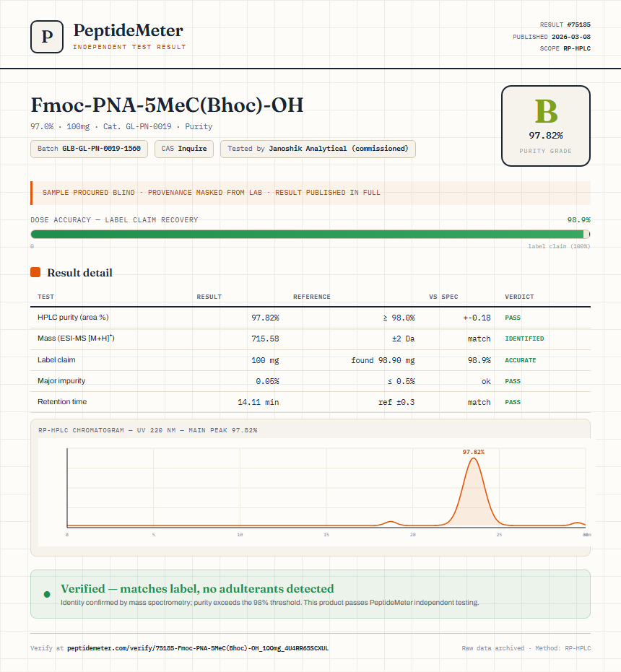This screenshot has width=621, height=672.
Task: Click the ≤ 0.5% reference cell
Action: pyautogui.click(x=401, y=381)
